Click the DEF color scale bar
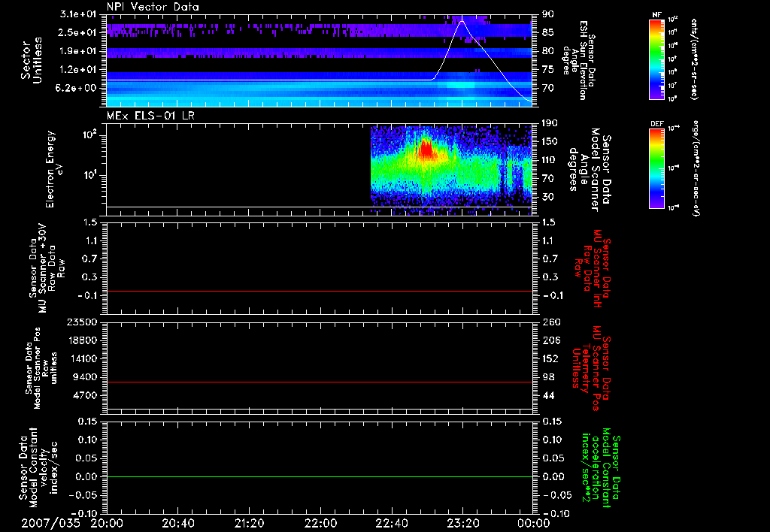Image resolution: width=770 pixels, height=532 pixels. 657,168
